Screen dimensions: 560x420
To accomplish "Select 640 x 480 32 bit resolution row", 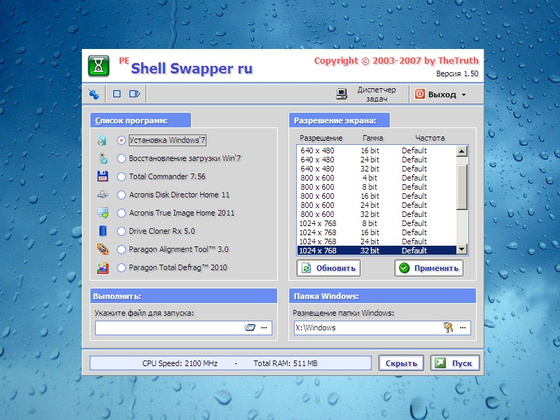I will pyautogui.click(x=377, y=169).
